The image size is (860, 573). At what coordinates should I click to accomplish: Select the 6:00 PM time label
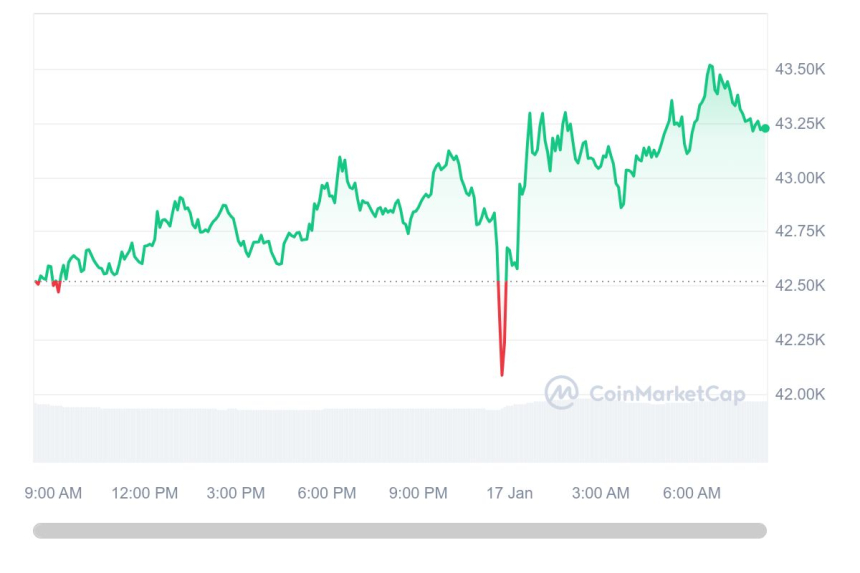pos(327,493)
